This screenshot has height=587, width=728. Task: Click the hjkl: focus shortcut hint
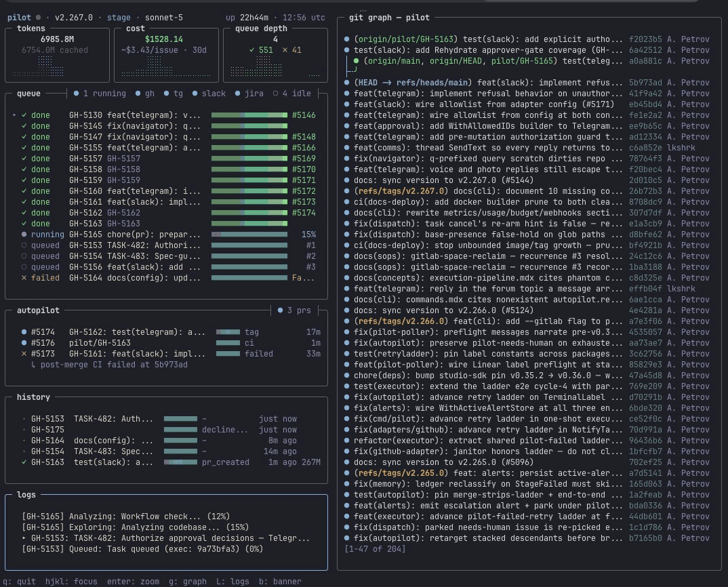[x=71, y=582]
